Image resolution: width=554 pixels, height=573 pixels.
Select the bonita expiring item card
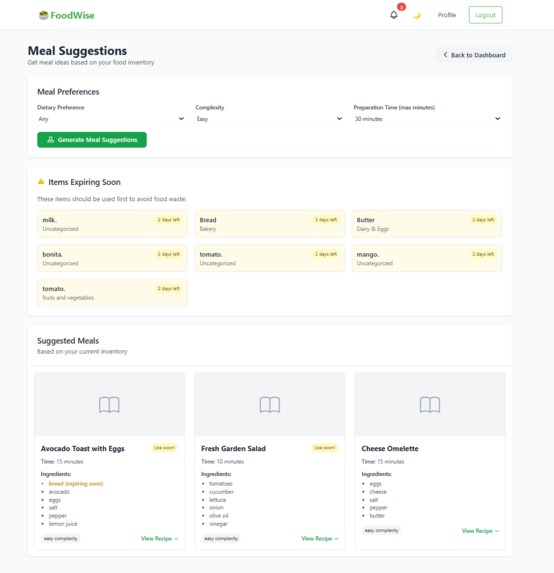point(112,258)
